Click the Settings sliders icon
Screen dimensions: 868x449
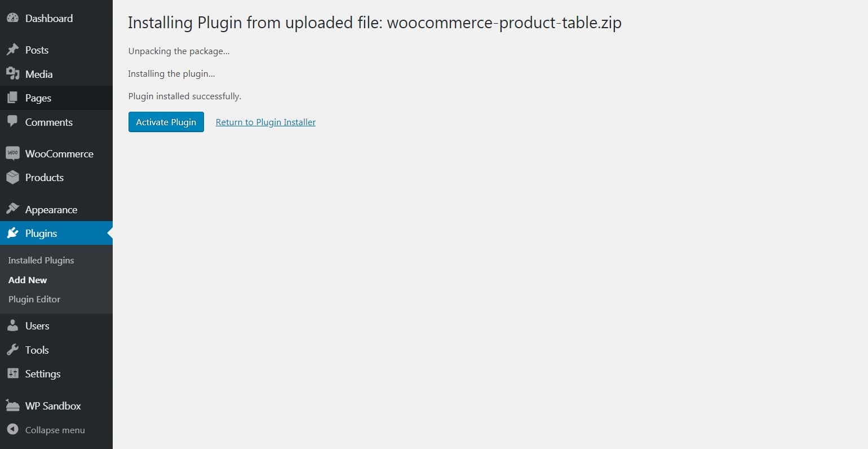pos(12,373)
